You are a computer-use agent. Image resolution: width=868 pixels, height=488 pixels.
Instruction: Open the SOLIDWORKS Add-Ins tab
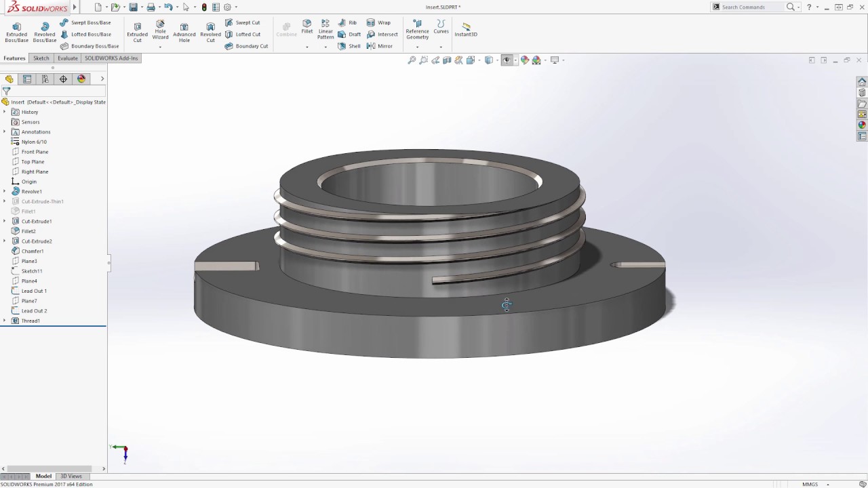click(111, 58)
